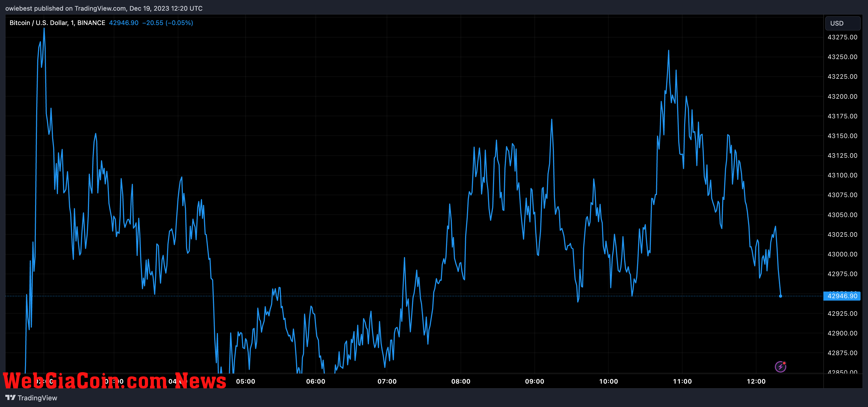868x407 pixels.
Task: Click the 43200.00 price axis label
Action: (842, 97)
